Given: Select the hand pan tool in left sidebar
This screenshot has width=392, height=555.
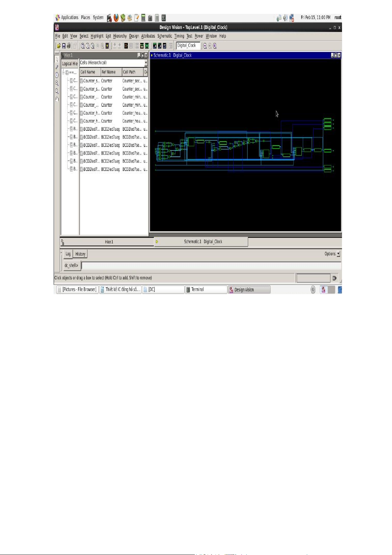Looking at the screenshot, I should tap(57, 99).
